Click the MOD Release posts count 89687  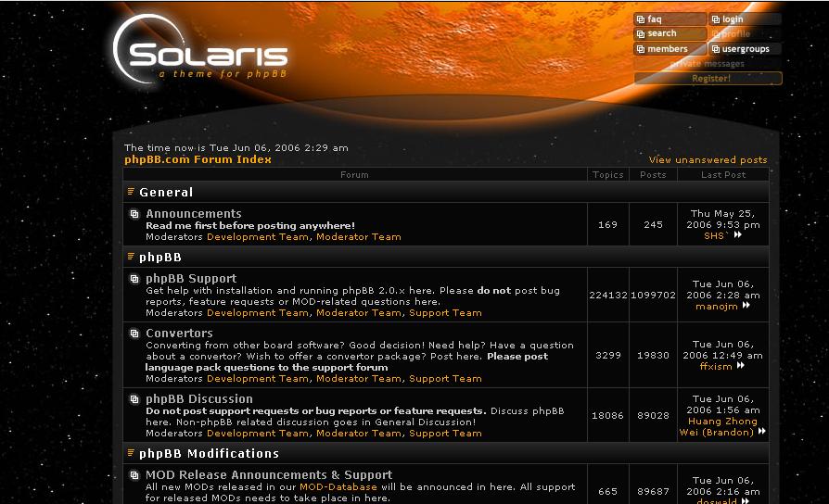(653, 491)
